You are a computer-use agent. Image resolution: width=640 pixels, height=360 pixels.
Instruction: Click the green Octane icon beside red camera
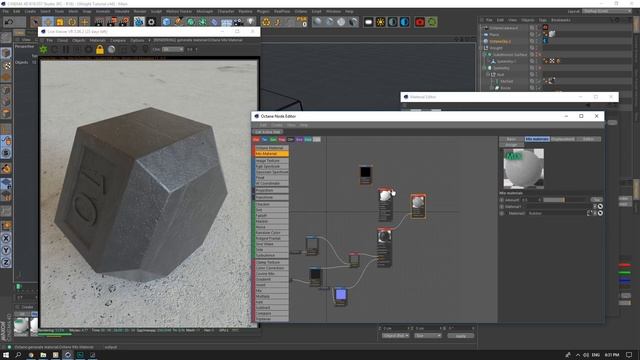pos(432,22)
